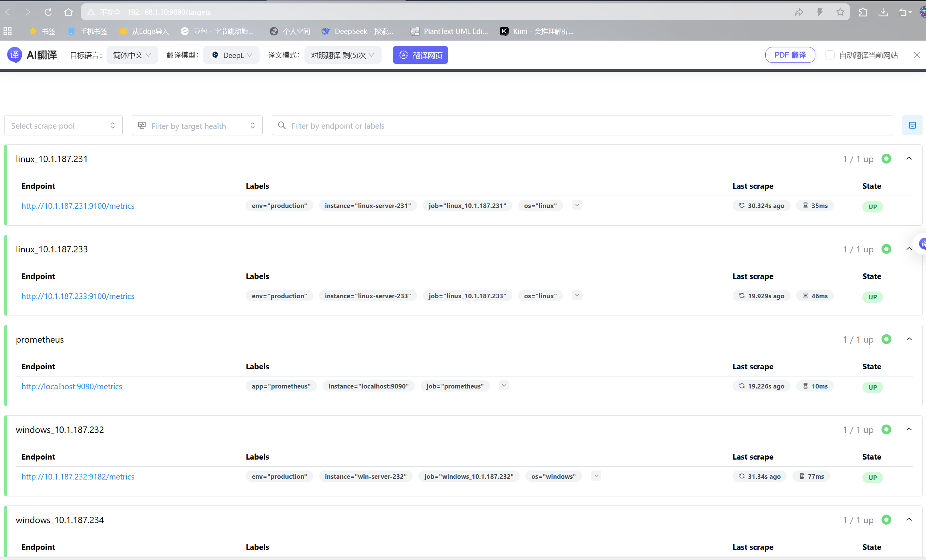Image resolution: width=926 pixels, height=560 pixels.
Task: Expand extra labels for win-server-232 row
Action: pyautogui.click(x=596, y=476)
